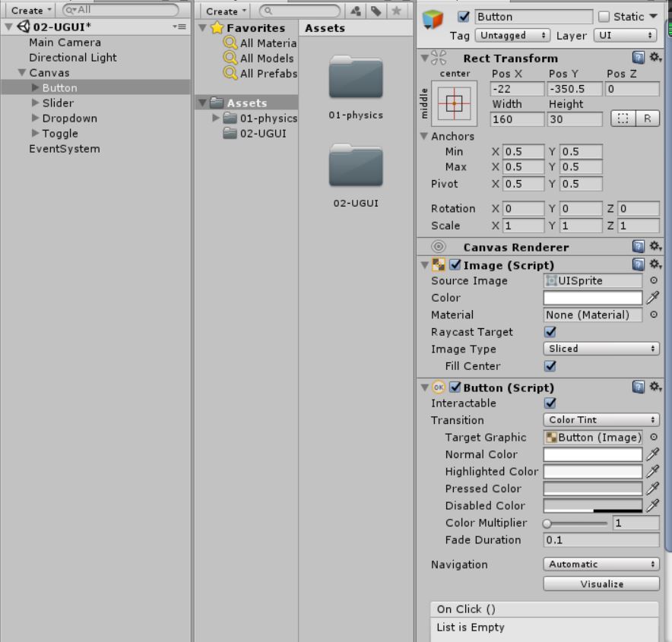
Task: Expand 01-physics folder in Project tree
Action: pos(216,118)
